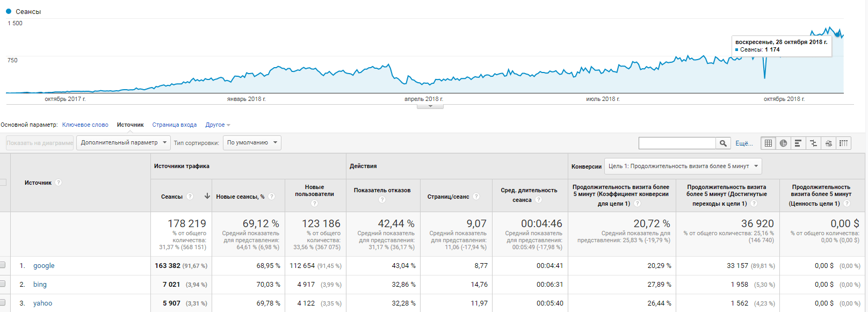Switch to the pivot table view icon
868x312 pixels.
(x=843, y=143)
